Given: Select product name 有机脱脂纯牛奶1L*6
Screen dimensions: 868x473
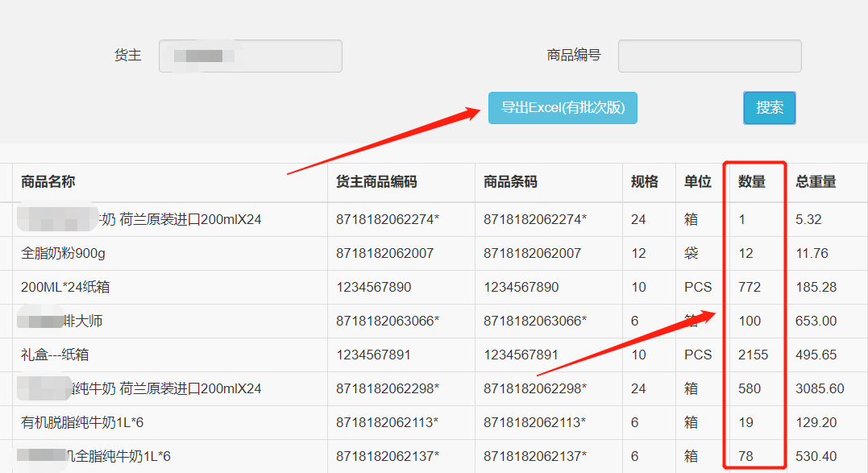Looking at the screenshot, I should (82, 423).
